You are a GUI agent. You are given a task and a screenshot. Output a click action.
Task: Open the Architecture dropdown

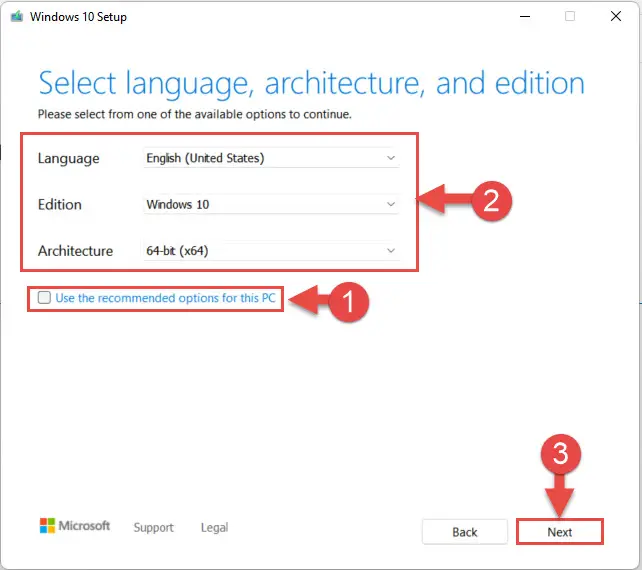click(271, 251)
